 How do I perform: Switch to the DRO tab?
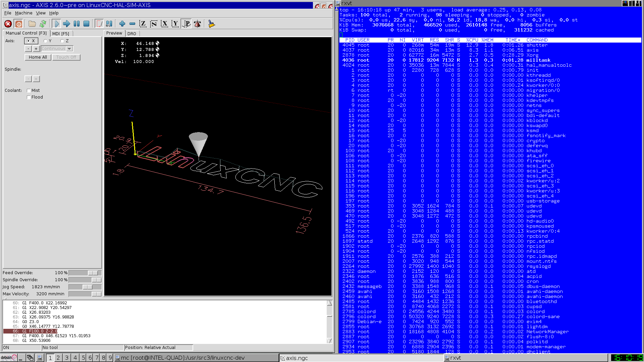pos(132,34)
